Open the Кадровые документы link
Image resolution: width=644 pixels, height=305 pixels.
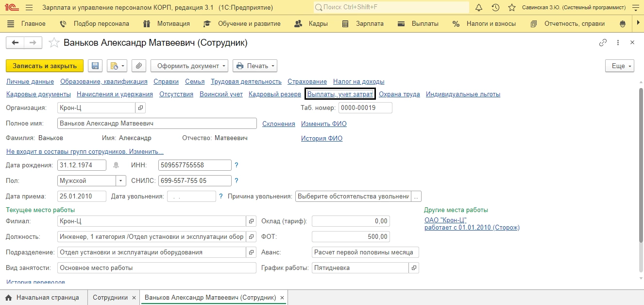click(39, 94)
